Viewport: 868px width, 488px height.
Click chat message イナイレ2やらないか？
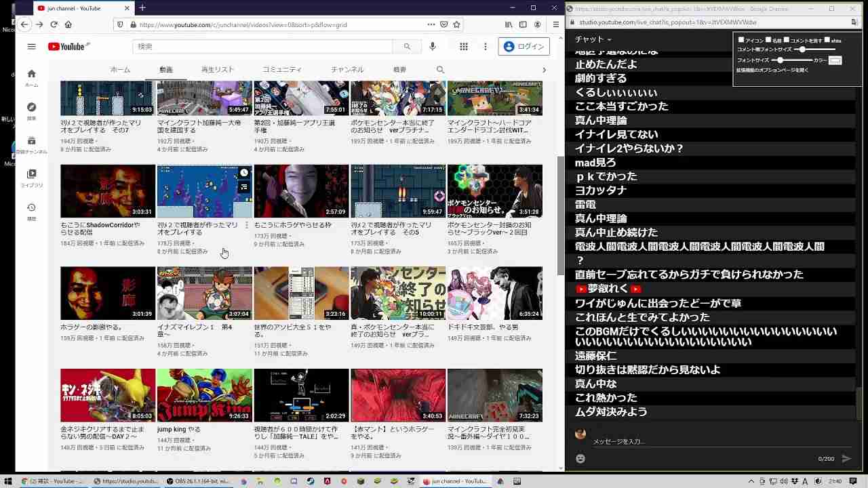pos(629,148)
